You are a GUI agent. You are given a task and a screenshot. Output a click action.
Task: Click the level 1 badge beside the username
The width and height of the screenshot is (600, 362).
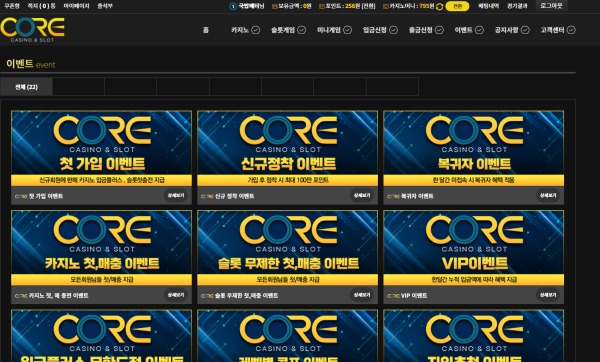[233, 6]
